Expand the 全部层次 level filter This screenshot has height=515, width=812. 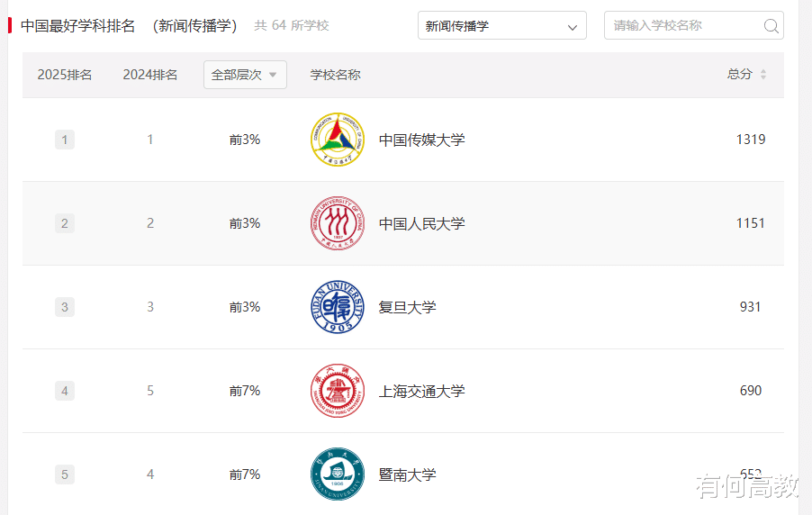(245, 75)
